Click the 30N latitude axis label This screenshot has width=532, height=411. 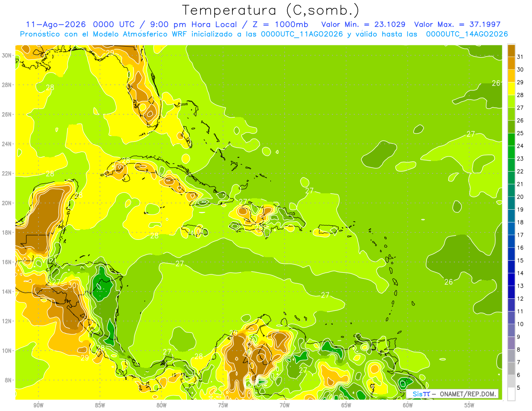7,55
